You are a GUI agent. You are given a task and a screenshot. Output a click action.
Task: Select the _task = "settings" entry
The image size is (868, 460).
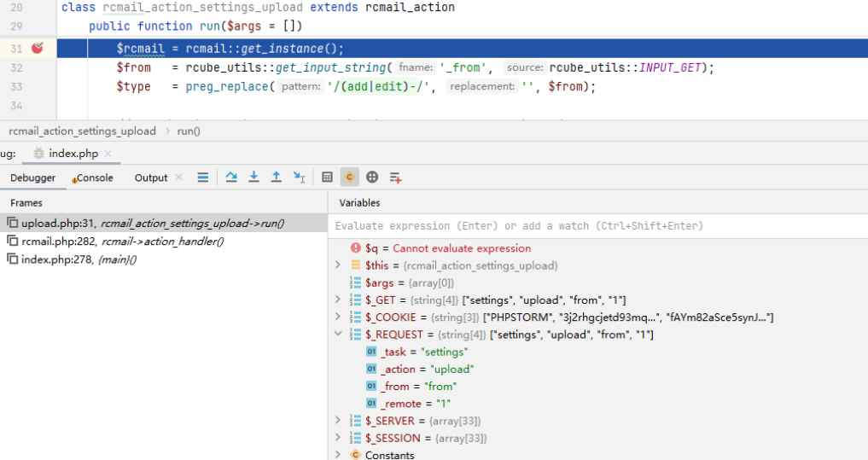click(597, 352)
